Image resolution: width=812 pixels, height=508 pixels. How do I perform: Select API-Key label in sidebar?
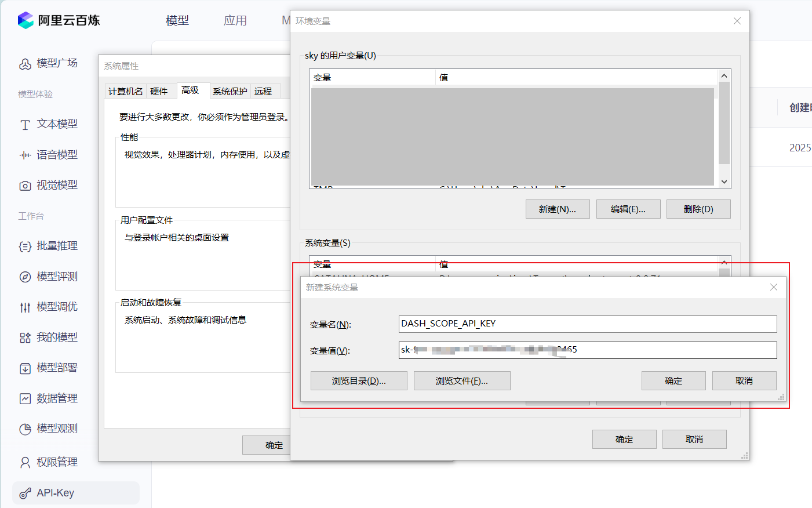click(x=55, y=493)
